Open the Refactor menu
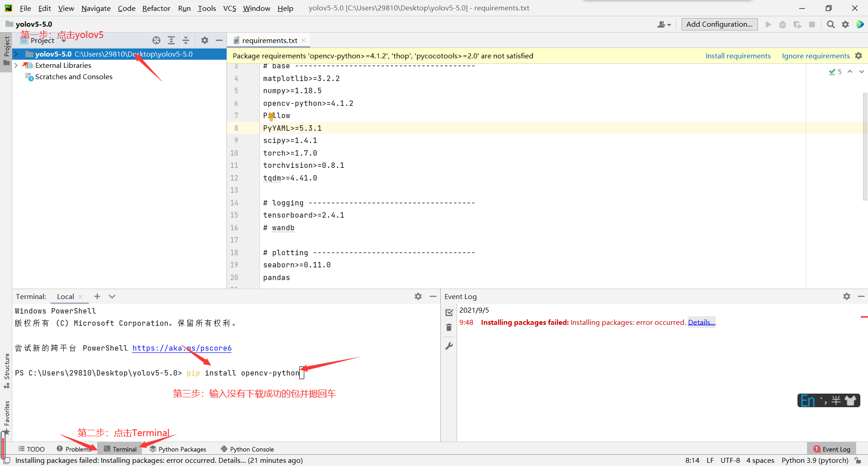Viewport: 868px width, 466px height. 156,8
